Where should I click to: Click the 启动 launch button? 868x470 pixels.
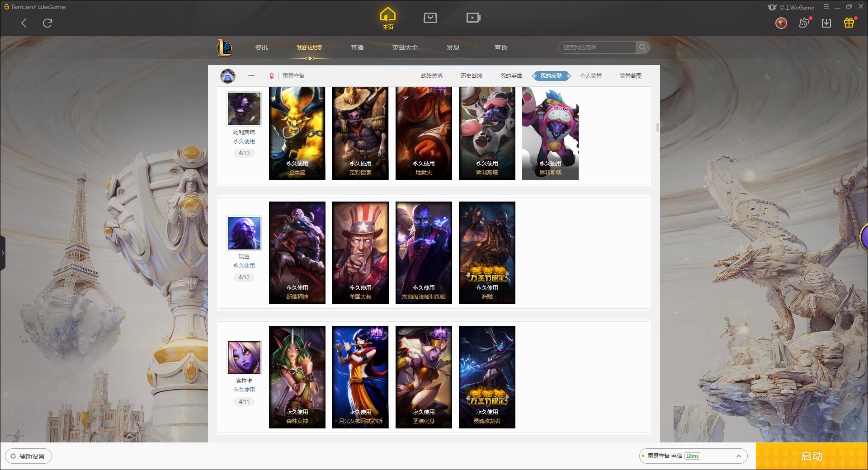[811, 456]
